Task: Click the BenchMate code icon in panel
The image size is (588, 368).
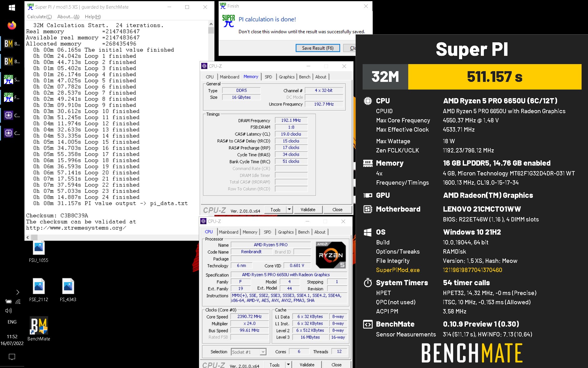Action: pos(367,324)
